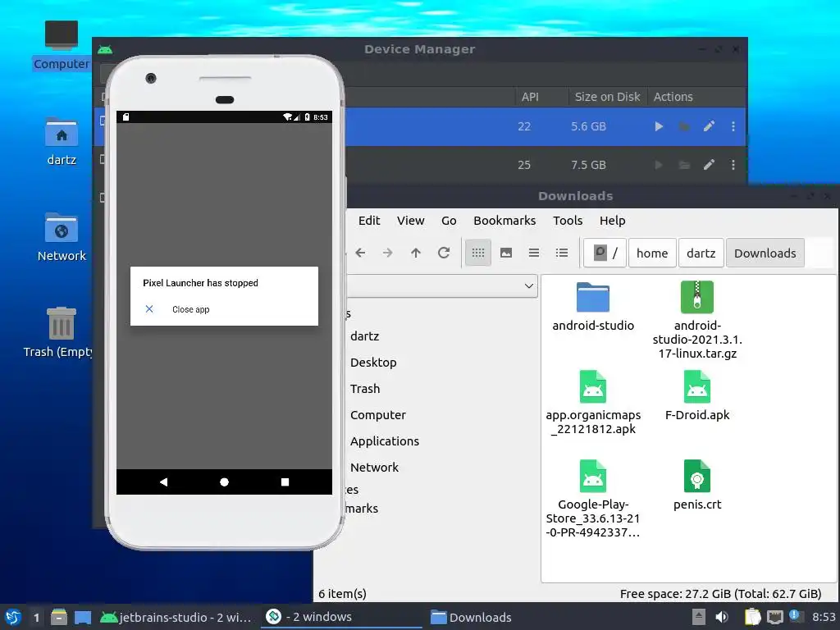
Task: Tap the emulator Recents square button
Action: (x=285, y=482)
